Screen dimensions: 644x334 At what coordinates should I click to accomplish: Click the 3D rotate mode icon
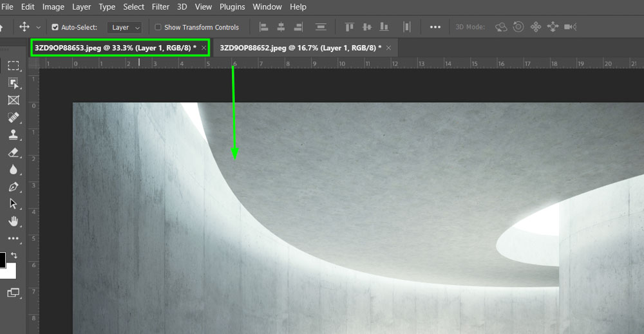501,27
